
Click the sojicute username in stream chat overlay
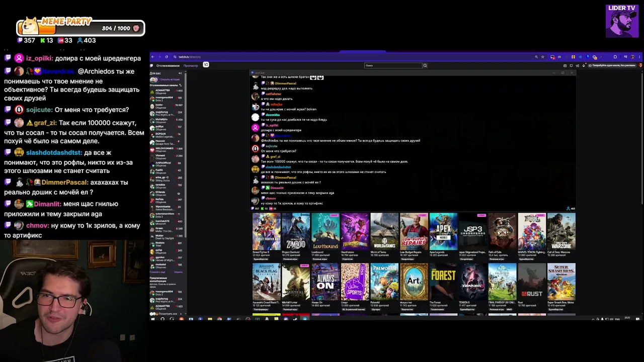point(39,110)
